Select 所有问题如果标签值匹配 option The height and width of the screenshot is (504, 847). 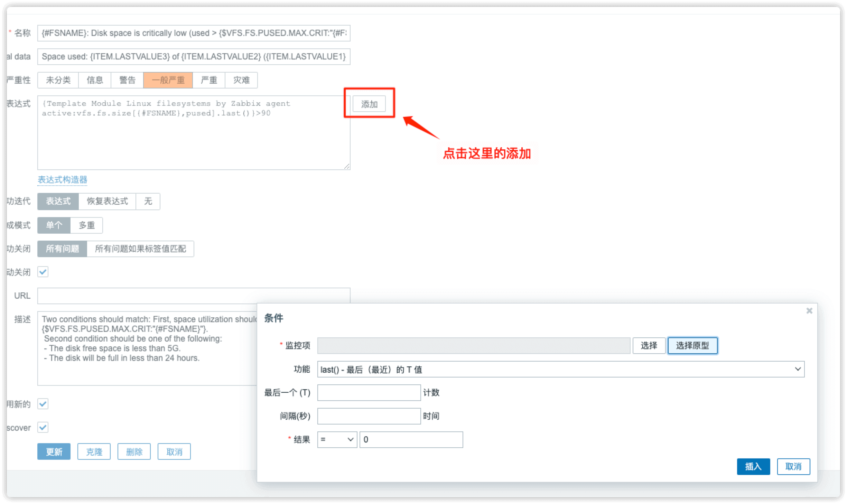point(140,249)
